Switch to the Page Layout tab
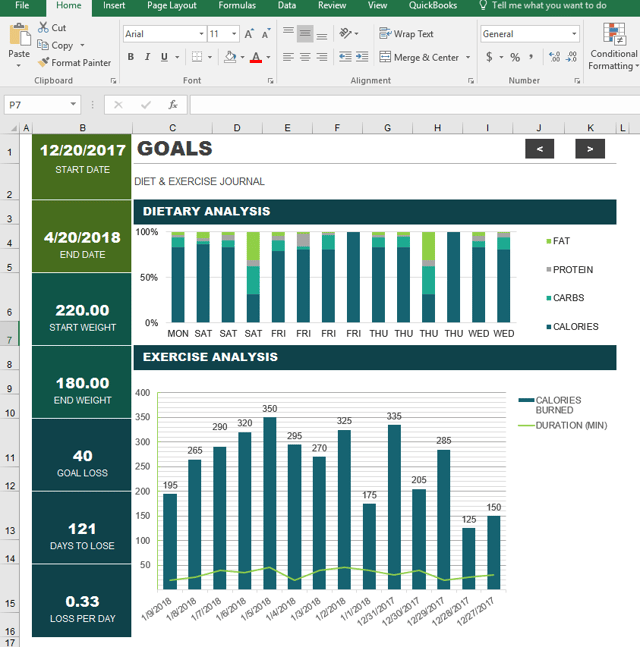 point(172,6)
